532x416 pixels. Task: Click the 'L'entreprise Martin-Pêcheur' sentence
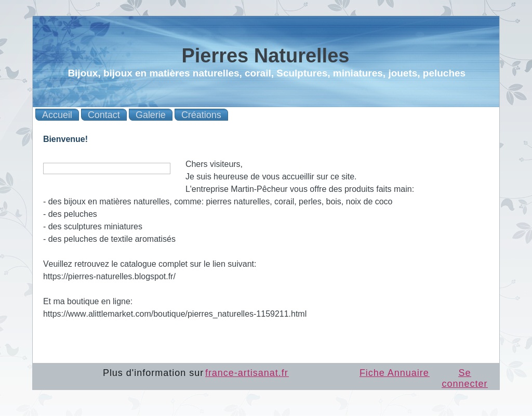300,189
